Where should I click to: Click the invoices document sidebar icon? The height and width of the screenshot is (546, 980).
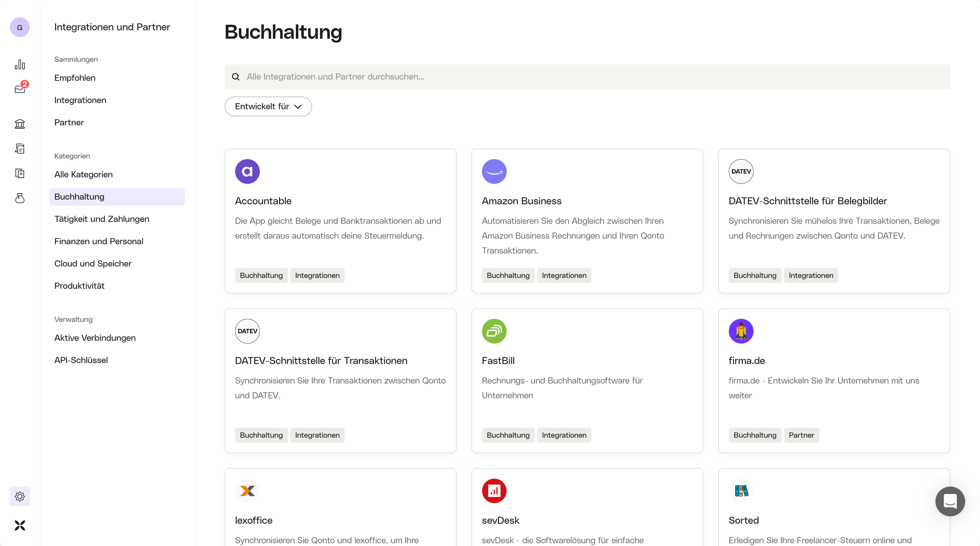click(x=20, y=149)
